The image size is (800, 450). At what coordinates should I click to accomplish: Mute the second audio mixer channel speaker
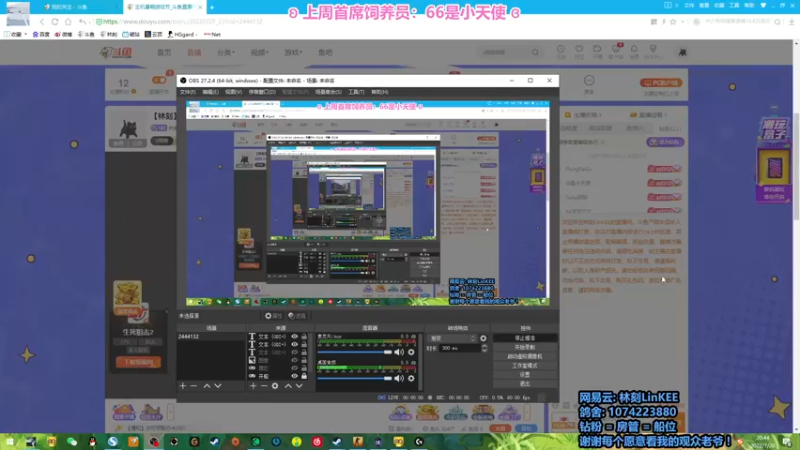[x=399, y=378]
